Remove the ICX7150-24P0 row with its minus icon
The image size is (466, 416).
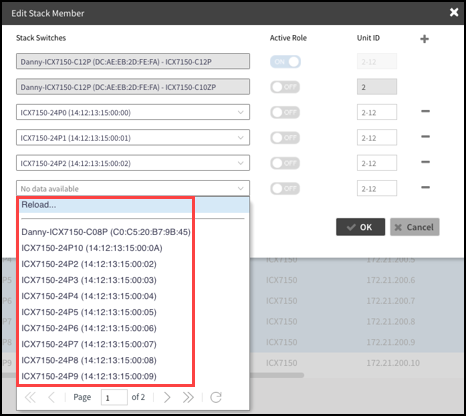pos(425,111)
